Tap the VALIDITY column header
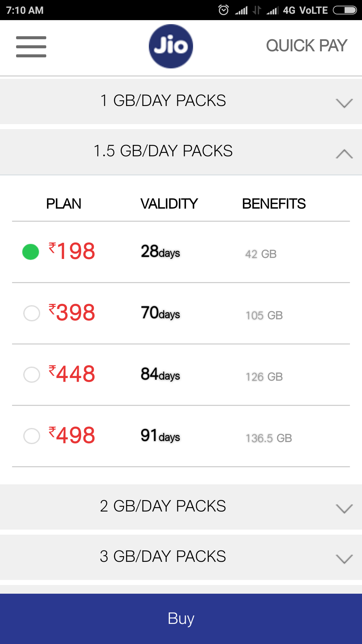The image size is (362, 644). (x=169, y=204)
